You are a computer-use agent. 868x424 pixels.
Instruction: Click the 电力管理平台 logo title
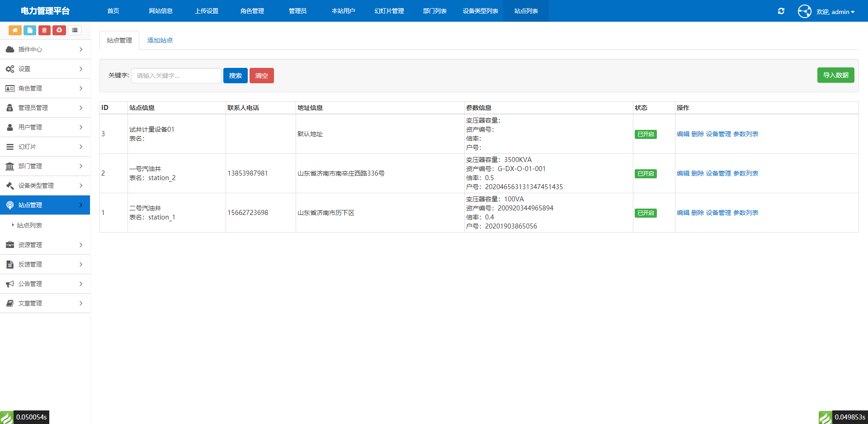coord(45,11)
